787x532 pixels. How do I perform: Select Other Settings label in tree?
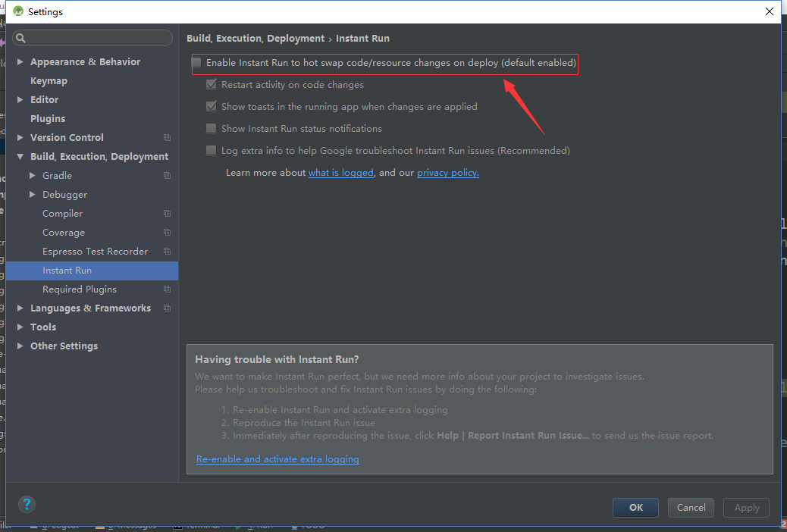[x=64, y=346]
